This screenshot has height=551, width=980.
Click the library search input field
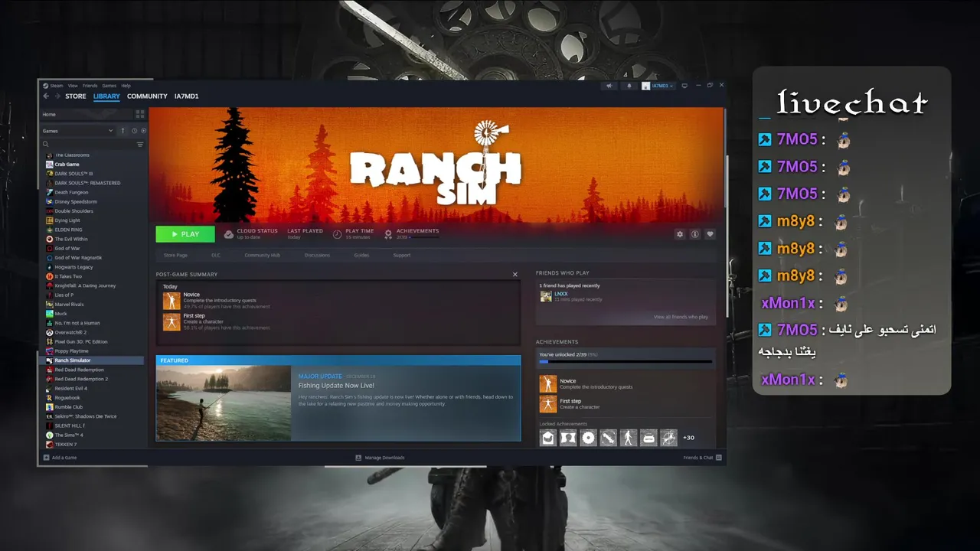(x=92, y=144)
